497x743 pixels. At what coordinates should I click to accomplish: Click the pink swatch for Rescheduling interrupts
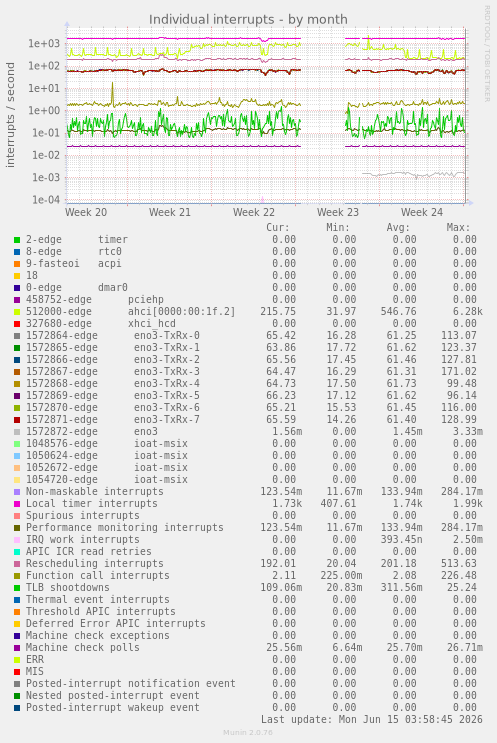[17, 564]
